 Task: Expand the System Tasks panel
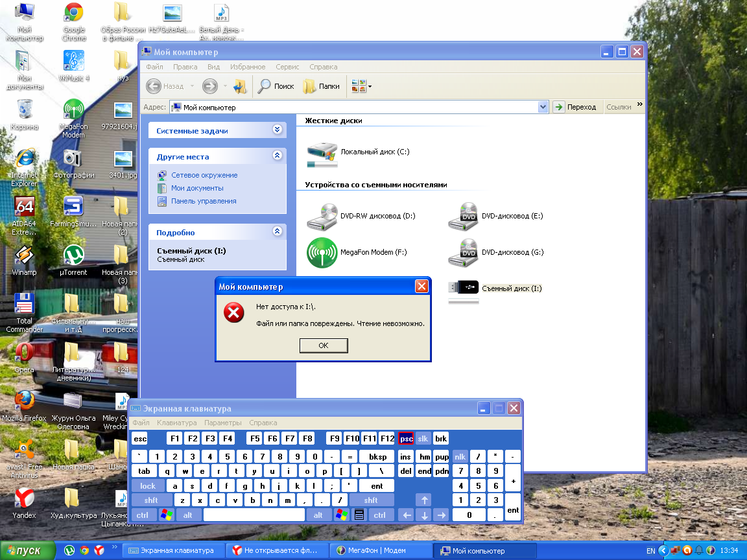tap(278, 130)
